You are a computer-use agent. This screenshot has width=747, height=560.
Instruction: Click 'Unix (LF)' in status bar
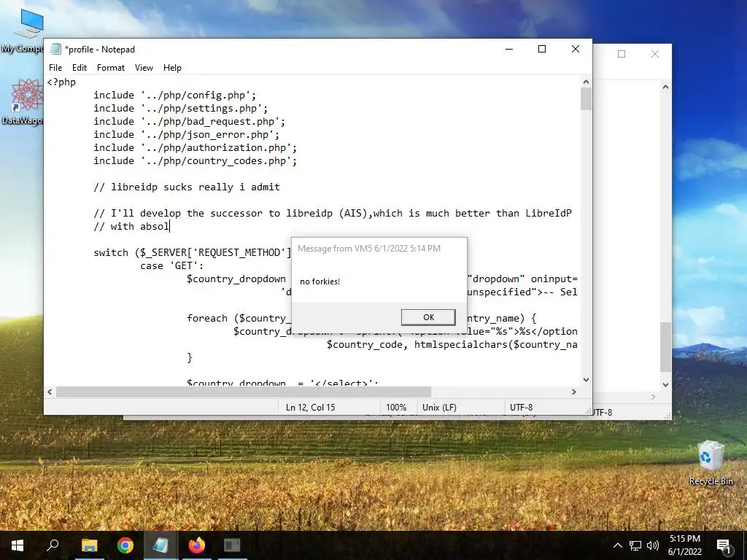[439, 408]
